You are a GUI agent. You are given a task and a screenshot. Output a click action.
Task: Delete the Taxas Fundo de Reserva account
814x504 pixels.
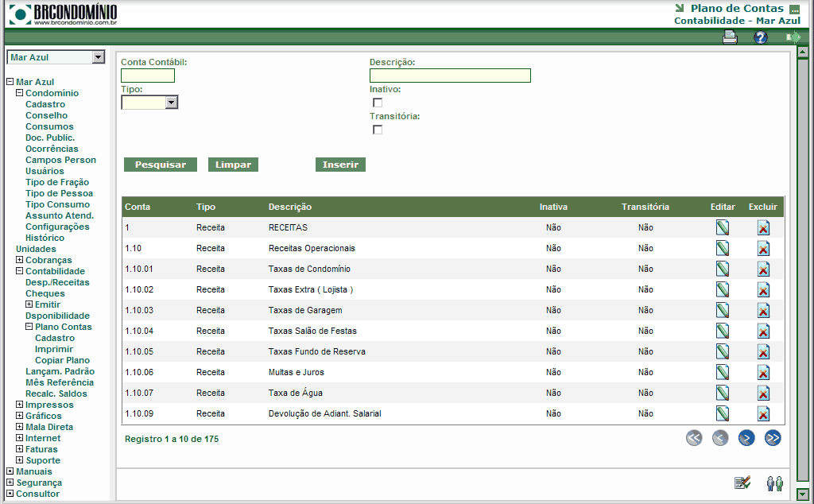point(763,352)
